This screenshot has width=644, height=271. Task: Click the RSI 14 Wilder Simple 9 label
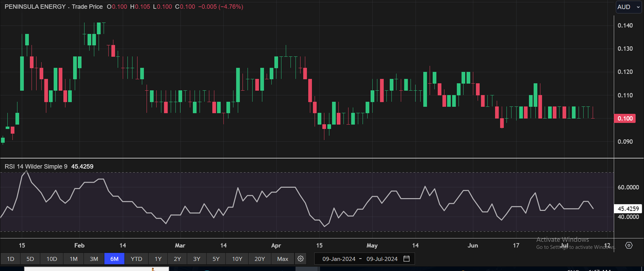tap(36, 166)
